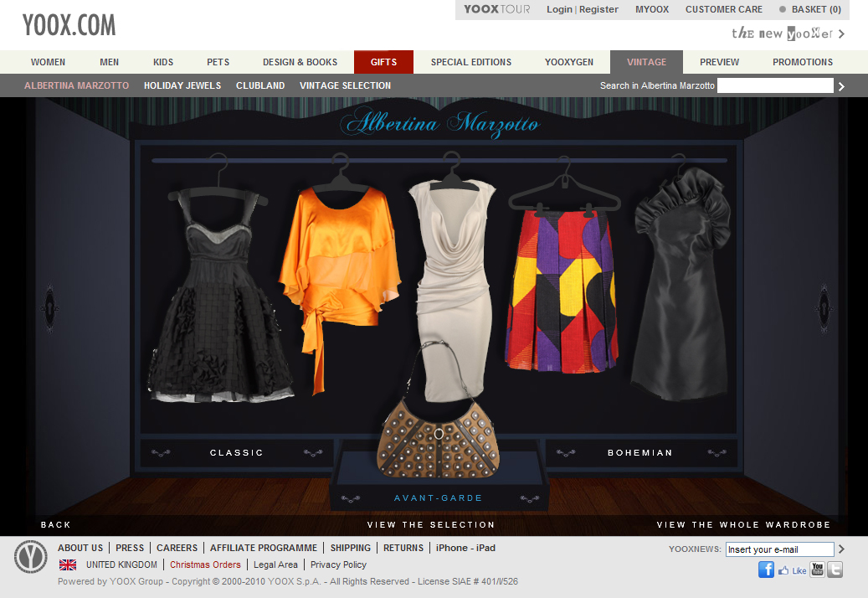
Task: Open the MEN menu
Action: (109, 62)
